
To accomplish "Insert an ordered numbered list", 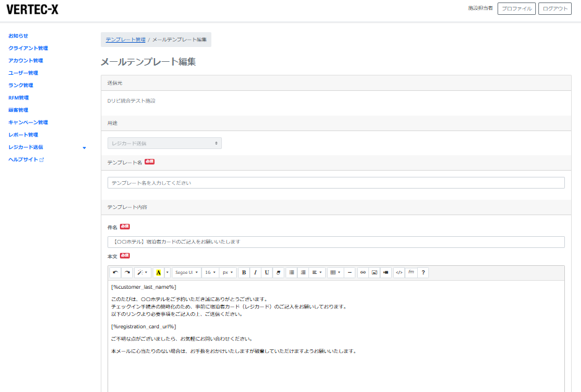I will pos(303,272).
